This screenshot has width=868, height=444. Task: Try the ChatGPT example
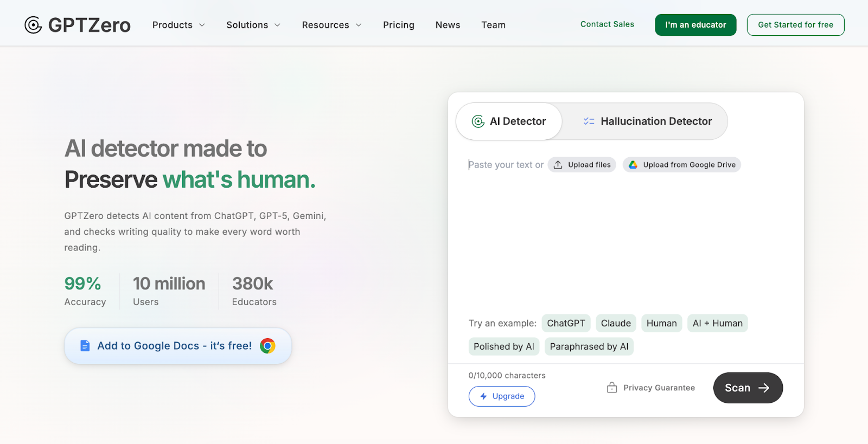tap(566, 323)
